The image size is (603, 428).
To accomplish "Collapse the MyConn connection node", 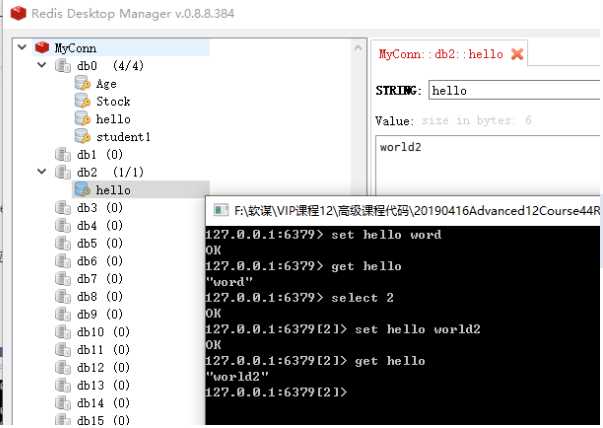I will pos(22,48).
